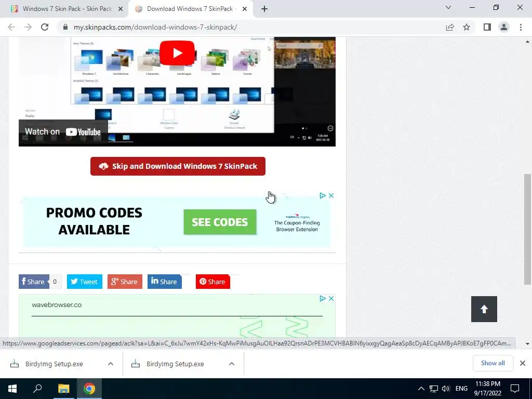Go forward to next page
The image size is (532, 399).
[x=28, y=27]
